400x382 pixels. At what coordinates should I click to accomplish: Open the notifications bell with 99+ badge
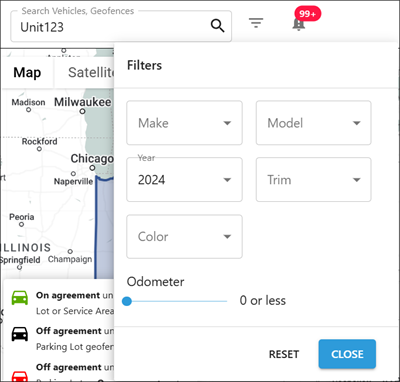pyautogui.click(x=299, y=24)
